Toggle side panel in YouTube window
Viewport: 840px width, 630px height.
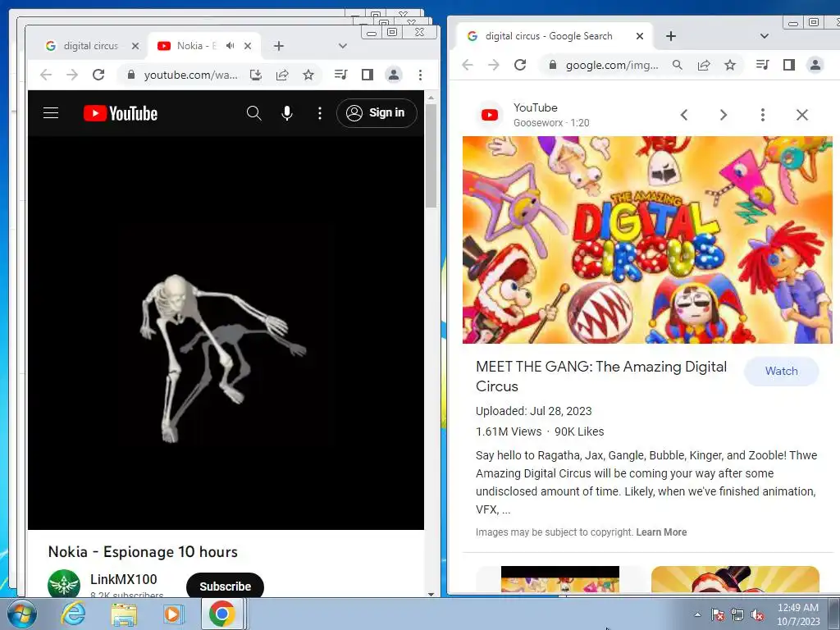tap(367, 75)
